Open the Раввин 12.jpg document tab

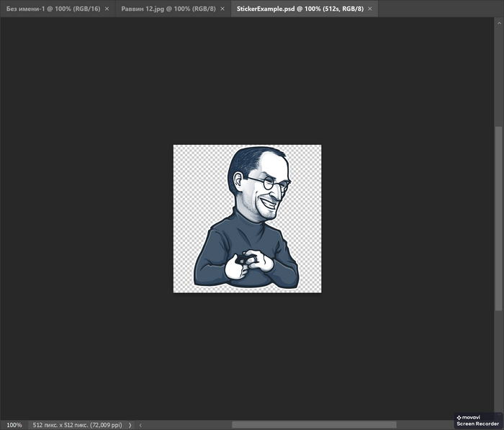(168, 9)
